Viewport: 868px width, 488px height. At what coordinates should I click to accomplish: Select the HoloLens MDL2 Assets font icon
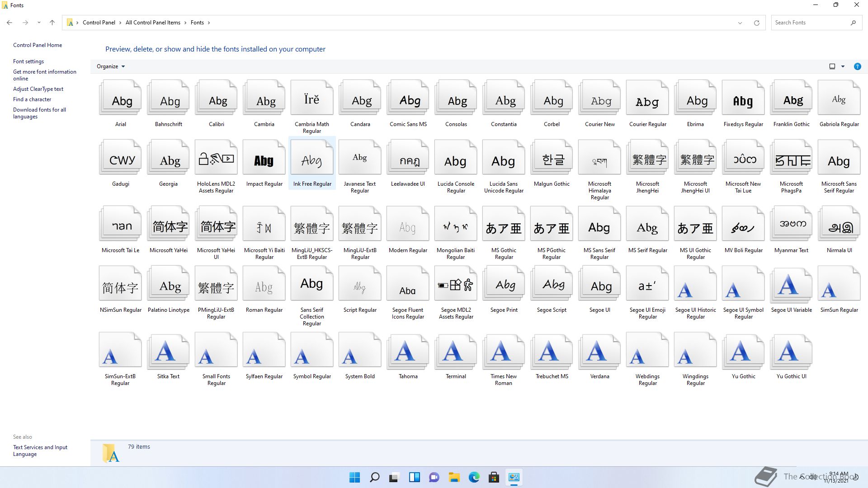click(x=217, y=157)
